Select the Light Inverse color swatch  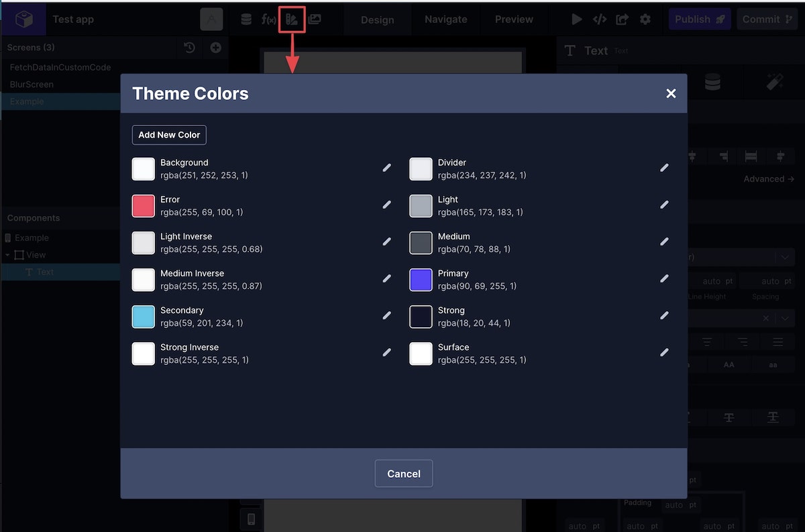pos(144,243)
